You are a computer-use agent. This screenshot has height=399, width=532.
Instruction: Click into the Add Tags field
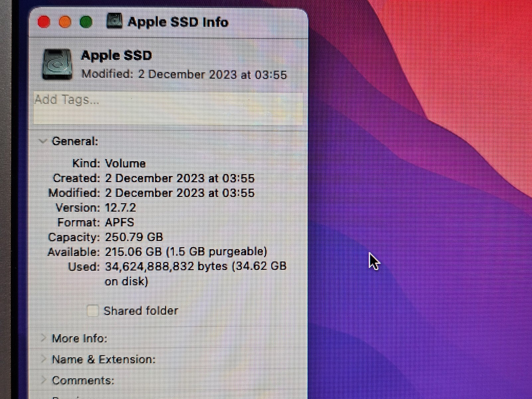(166, 107)
